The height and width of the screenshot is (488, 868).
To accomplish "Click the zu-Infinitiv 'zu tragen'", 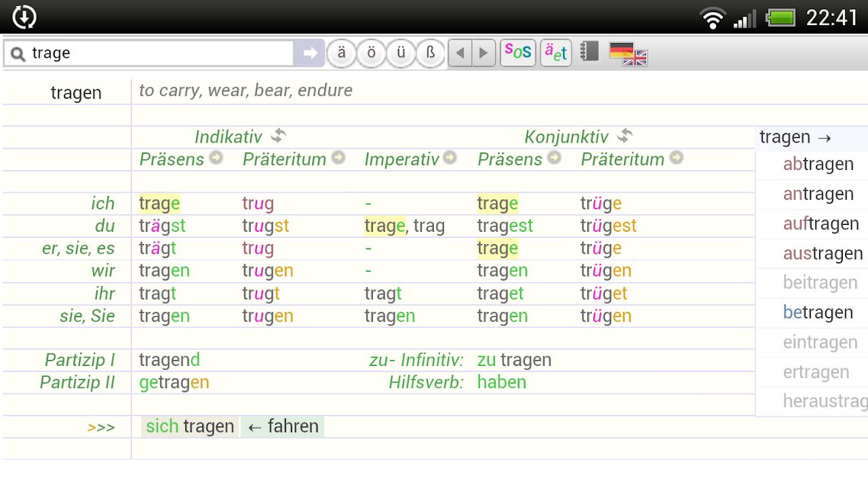I will point(514,360).
